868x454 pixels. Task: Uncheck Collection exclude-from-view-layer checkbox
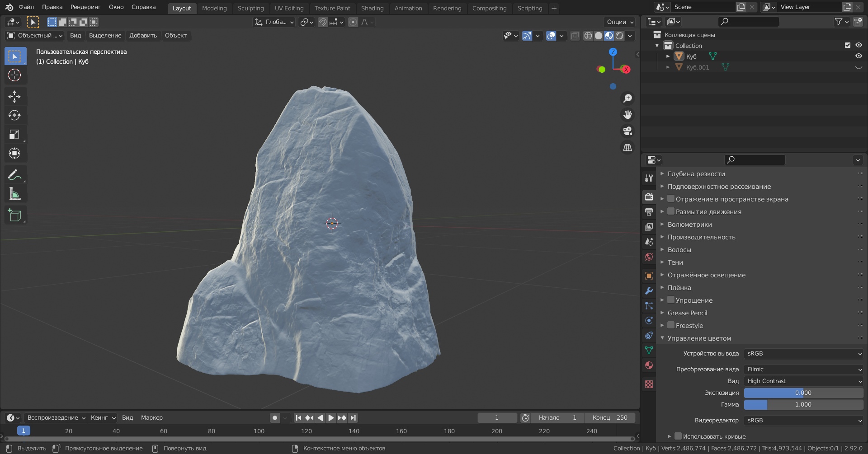point(848,45)
